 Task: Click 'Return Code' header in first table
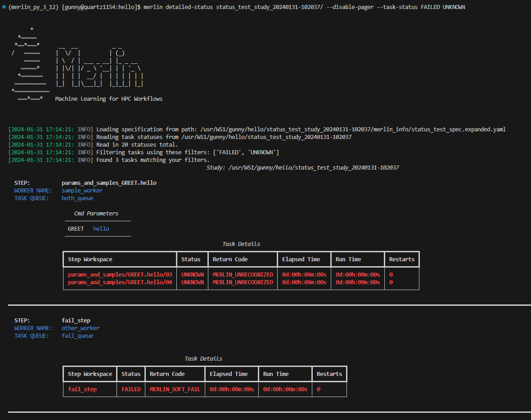click(230, 259)
